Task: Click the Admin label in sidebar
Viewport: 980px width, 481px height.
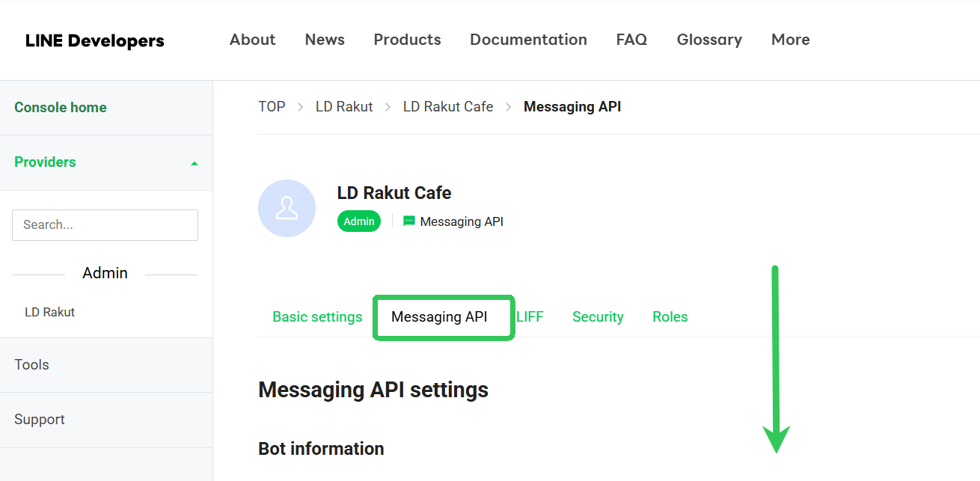Action: [x=105, y=273]
